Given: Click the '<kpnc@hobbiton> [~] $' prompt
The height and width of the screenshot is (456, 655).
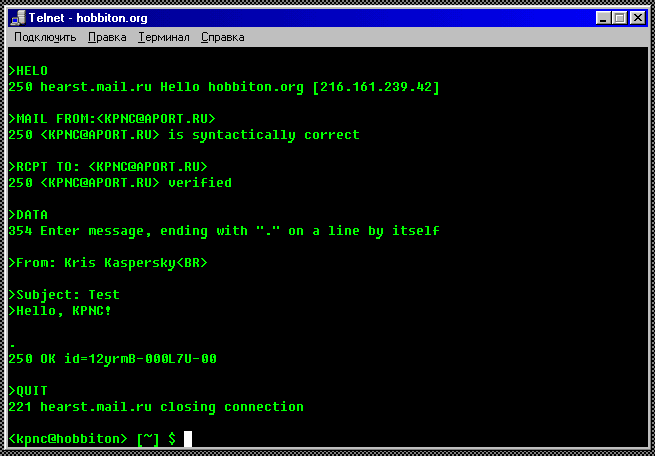Looking at the screenshot, I should (x=92, y=439).
